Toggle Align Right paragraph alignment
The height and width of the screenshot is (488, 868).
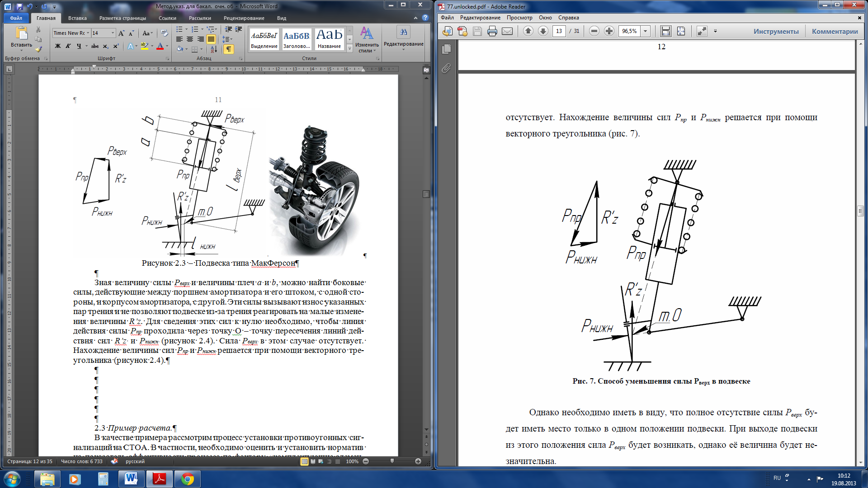tap(200, 39)
